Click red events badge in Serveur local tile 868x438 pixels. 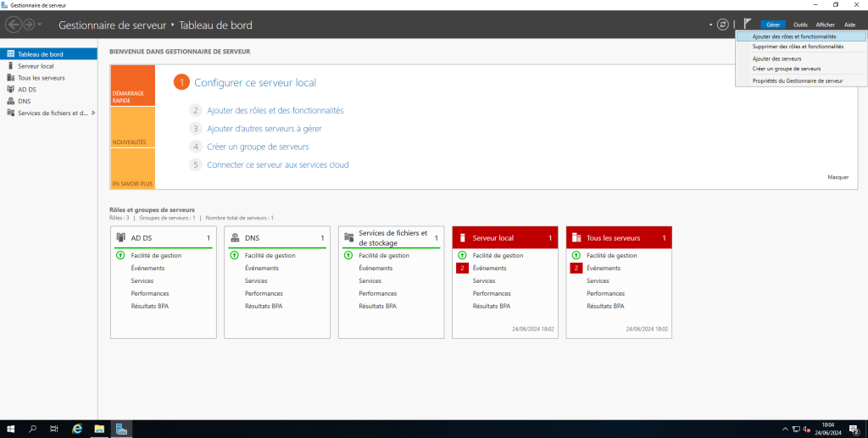(x=462, y=268)
